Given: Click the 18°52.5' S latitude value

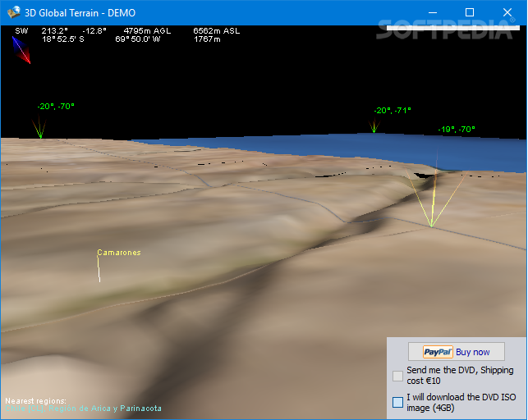Looking at the screenshot, I should coord(63,39).
